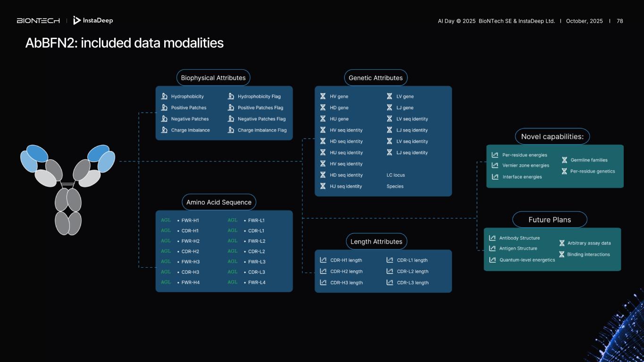Open the Novel capabilities heading
This screenshot has width=644, height=362.
point(552,137)
